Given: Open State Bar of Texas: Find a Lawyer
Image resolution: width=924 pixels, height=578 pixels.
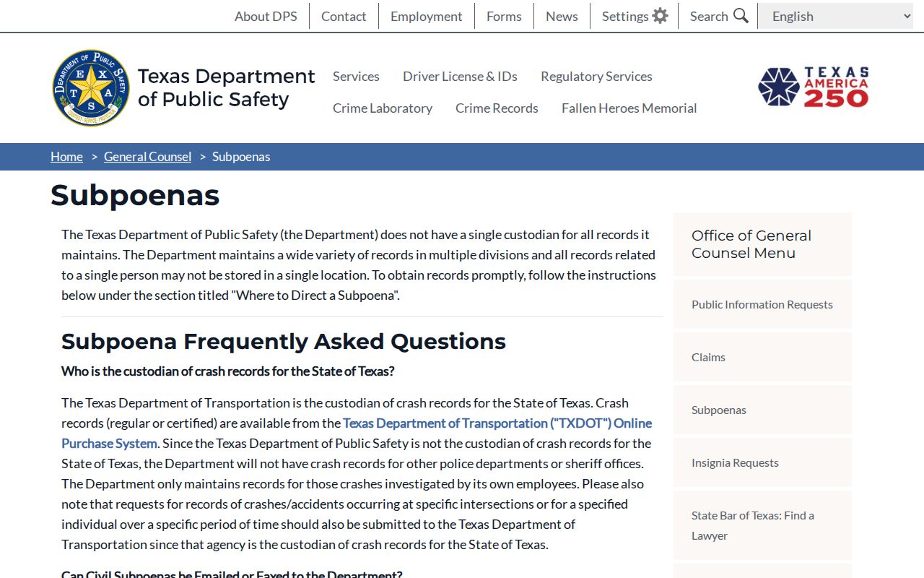Looking at the screenshot, I should pyautogui.click(x=762, y=525).
